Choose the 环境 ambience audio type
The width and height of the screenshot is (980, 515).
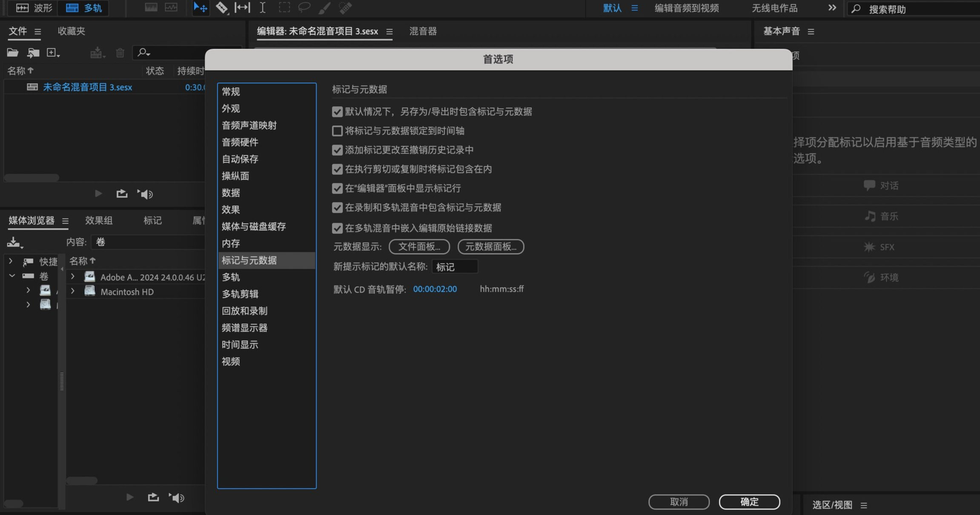[x=881, y=278]
